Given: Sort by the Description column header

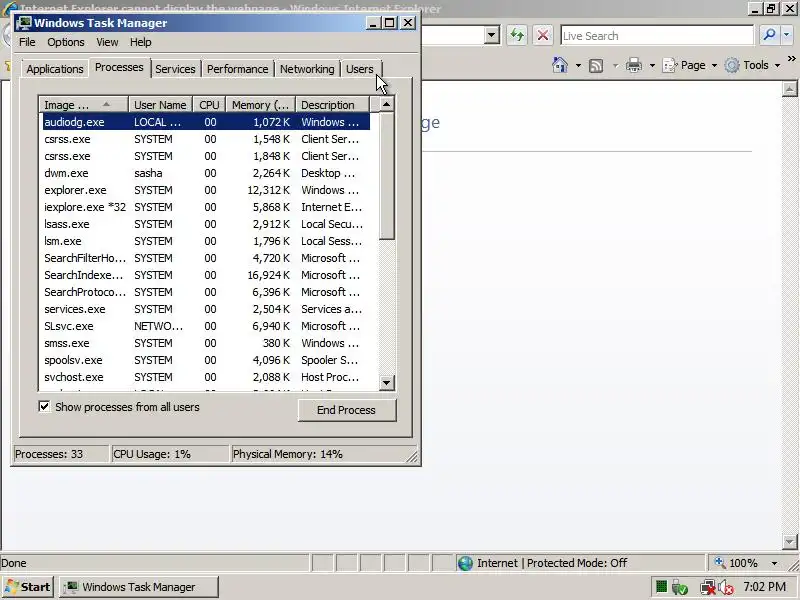Looking at the screenshot, I should coord(332,105).
